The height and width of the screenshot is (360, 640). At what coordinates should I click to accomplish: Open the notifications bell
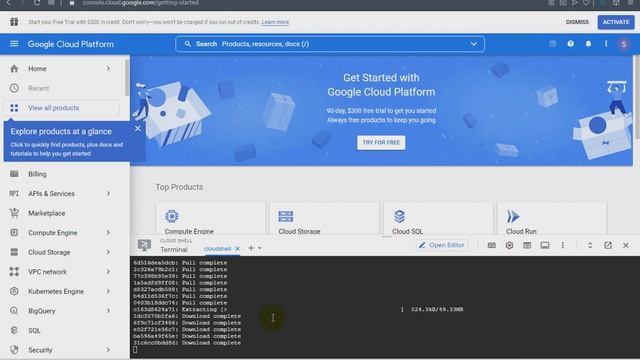pyautogui.click(x=588, y=44)
